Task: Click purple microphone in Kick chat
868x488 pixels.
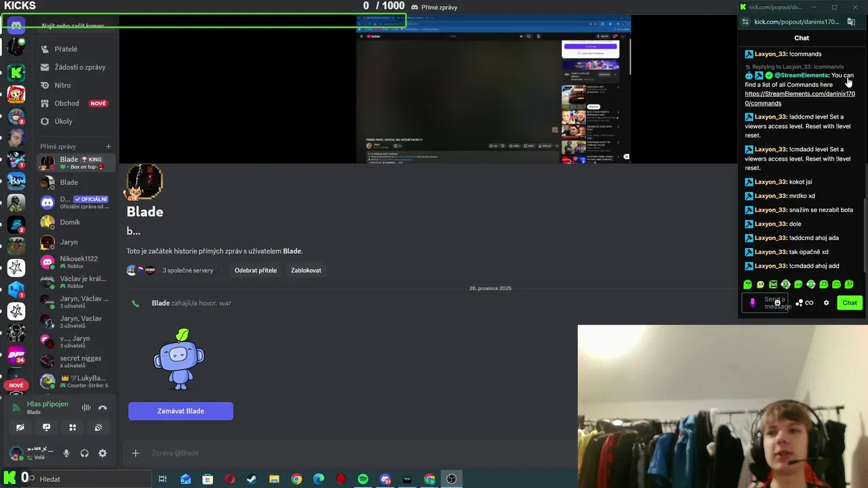Action: [x=752, y=303]
